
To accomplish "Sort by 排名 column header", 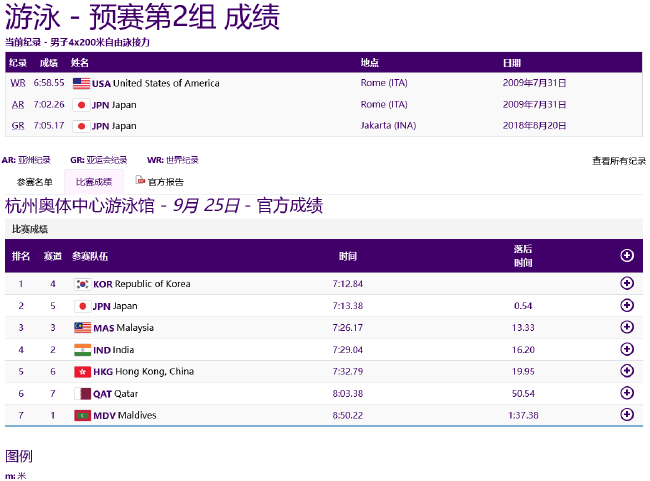I will click(21, 256).
